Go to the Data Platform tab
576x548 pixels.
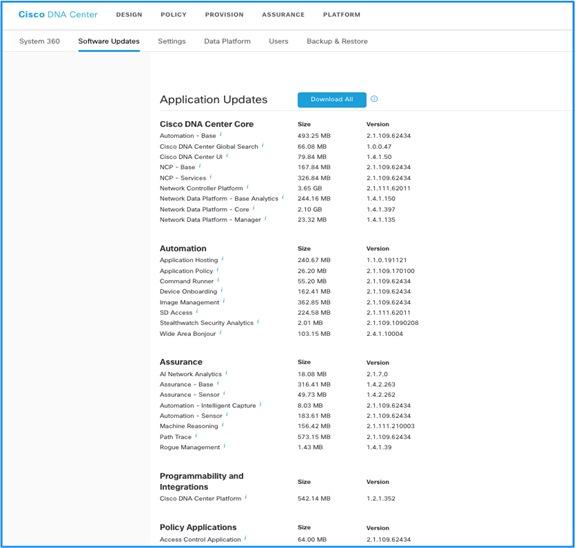pos(227,41)
